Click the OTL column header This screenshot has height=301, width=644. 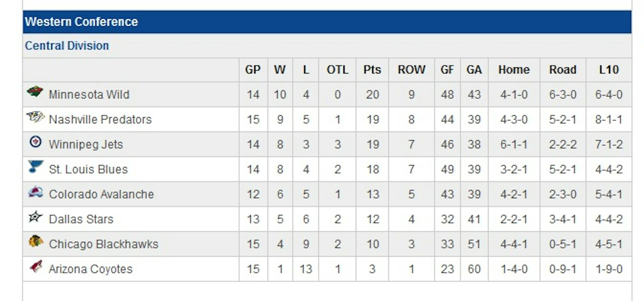point(337,70)
